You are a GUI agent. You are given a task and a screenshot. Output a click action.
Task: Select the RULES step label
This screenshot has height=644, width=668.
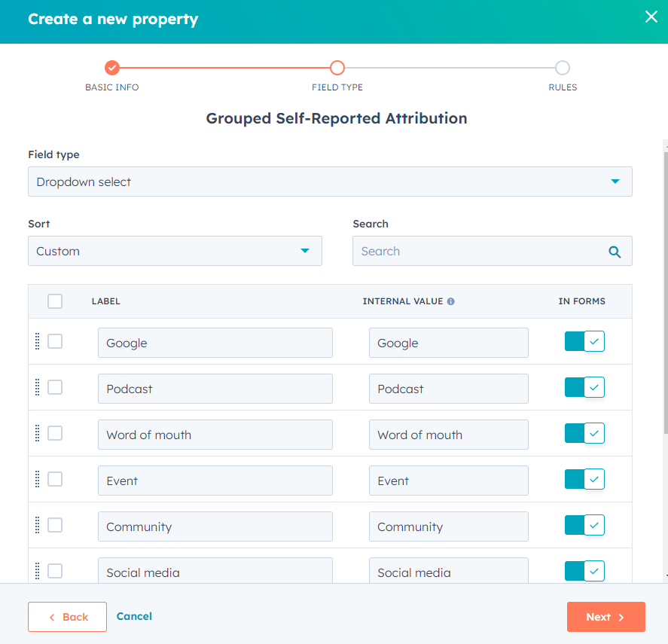pyautogui.click(x=562, y=87)
